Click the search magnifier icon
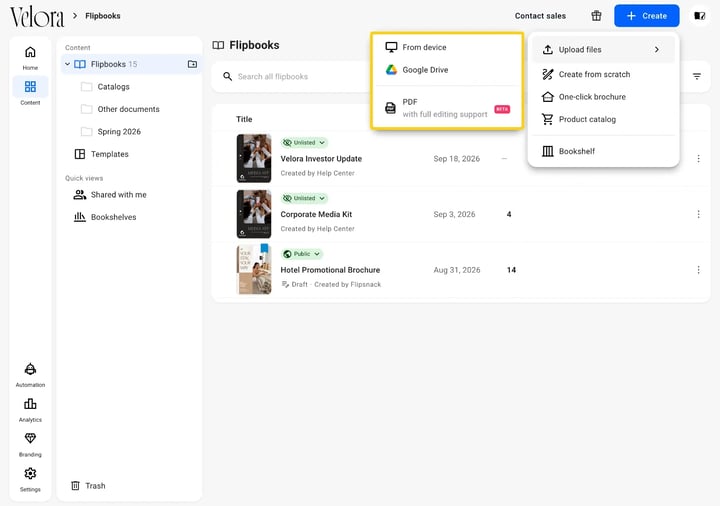 (227, 77)
